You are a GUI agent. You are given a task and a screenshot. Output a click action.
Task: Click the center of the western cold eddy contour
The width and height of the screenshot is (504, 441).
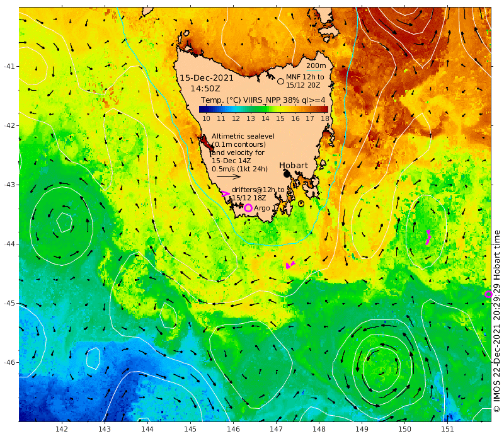(x=64, y=222)
